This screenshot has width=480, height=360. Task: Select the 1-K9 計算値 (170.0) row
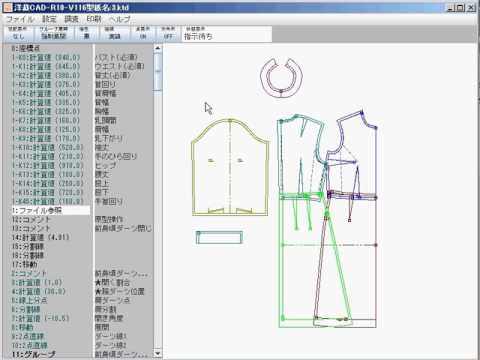(46, 139)
